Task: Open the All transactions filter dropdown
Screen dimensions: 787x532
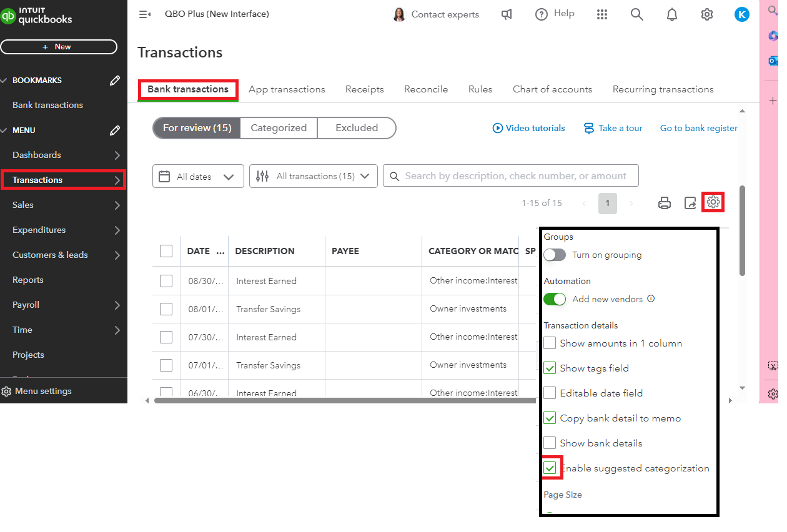Action: (313, 175)
